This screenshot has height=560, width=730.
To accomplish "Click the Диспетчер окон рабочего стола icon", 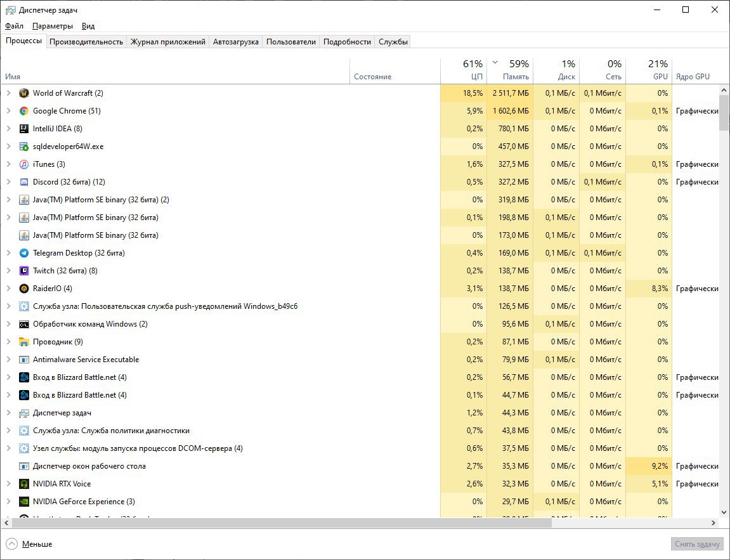I will pyautogui.click(x=23, y=466).
